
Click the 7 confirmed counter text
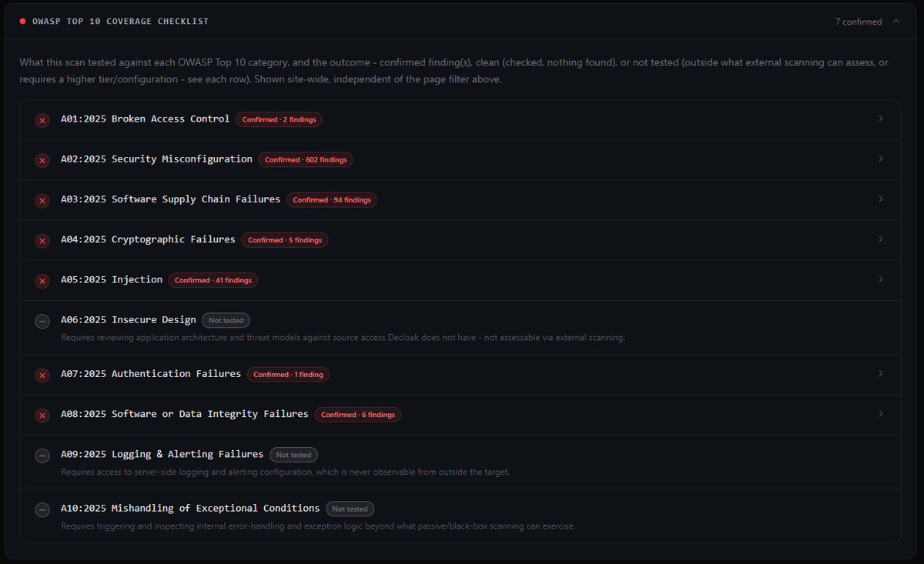tap(859, 22)
